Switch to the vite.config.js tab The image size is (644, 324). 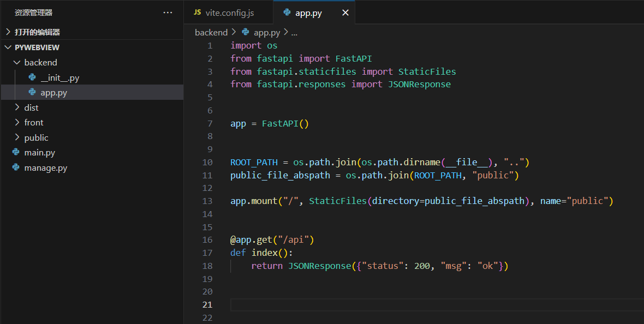[x=228, y=13]
